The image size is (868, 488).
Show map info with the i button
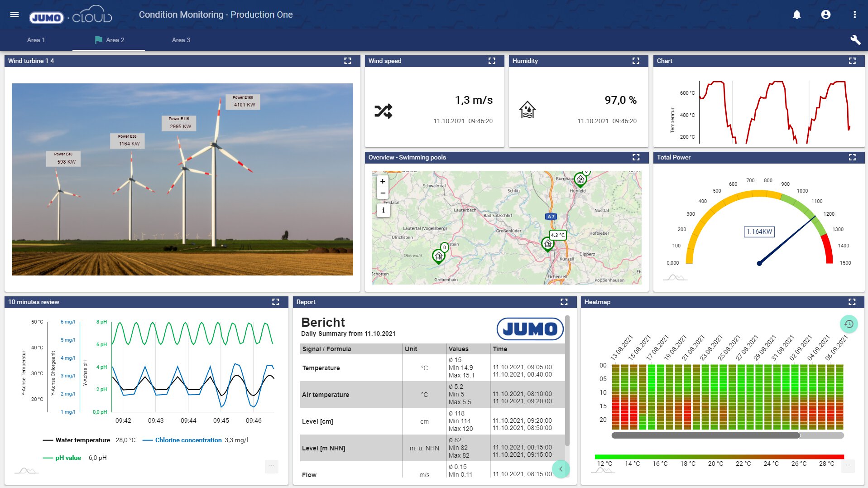[x=383, y=210]
